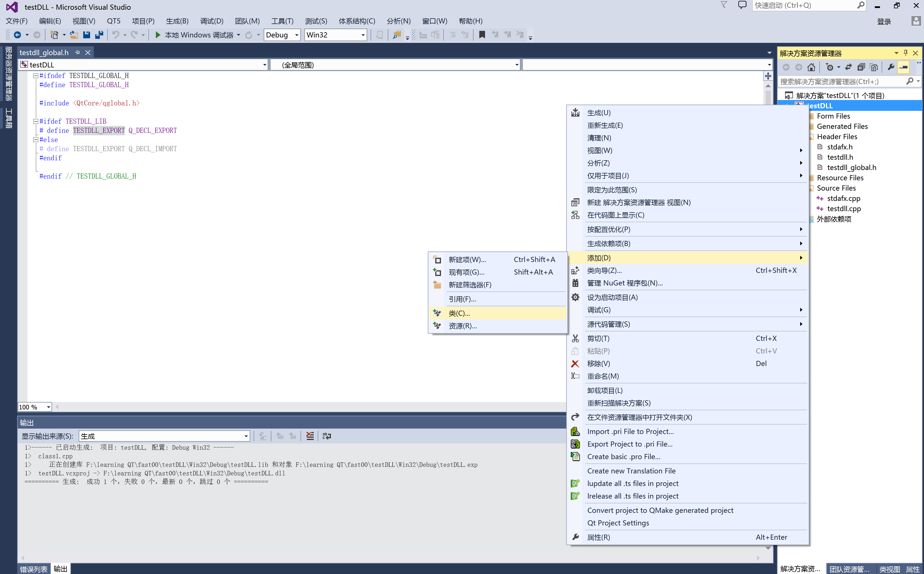Image resolution: width=924 pixels, height=574 pixels.
Task: Click the 登录 button at top right
Action: pyautogui.click(x=884, y=22)
